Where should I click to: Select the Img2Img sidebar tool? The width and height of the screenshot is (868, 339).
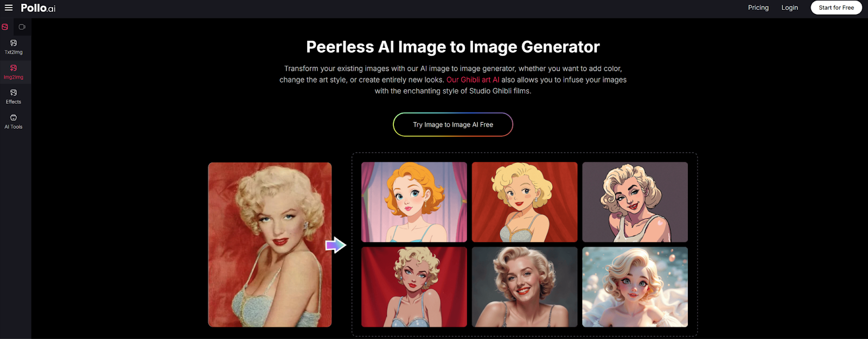14,72
